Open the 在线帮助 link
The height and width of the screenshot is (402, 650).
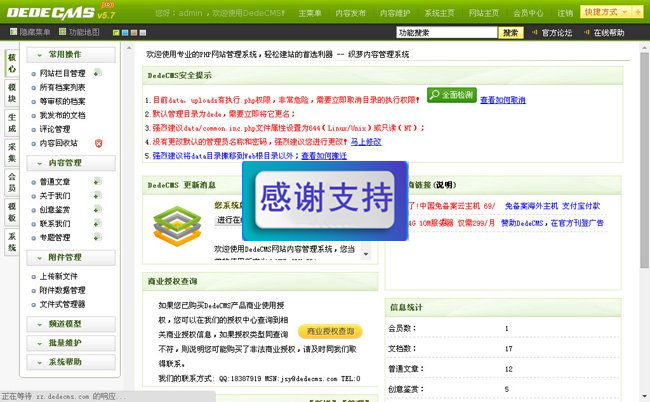609,33
